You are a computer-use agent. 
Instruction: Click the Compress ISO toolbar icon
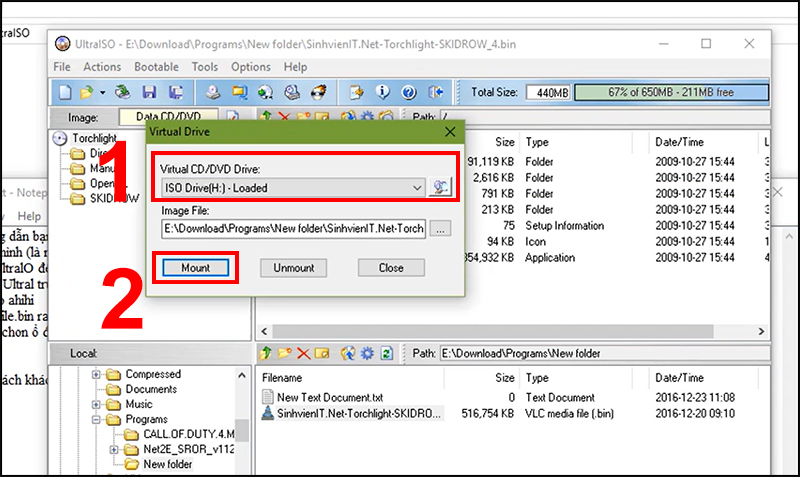pyautogui.click(x=239, y=92)
